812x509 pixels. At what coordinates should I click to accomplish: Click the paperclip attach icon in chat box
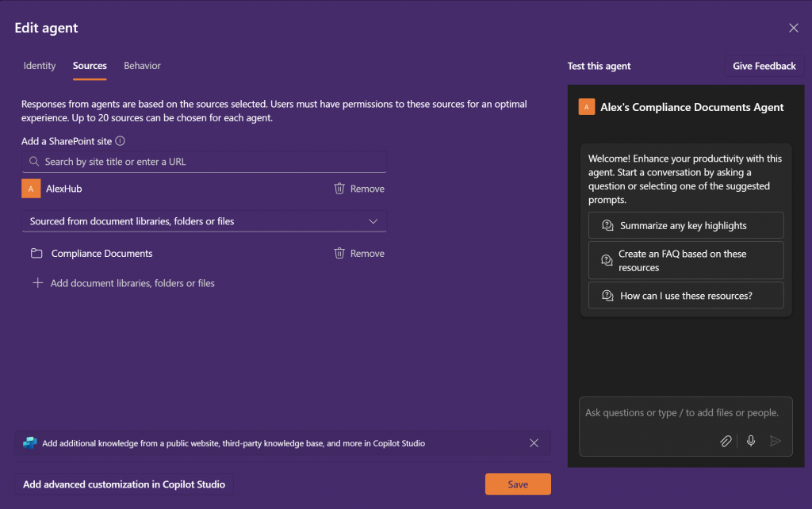pos(726,441)
